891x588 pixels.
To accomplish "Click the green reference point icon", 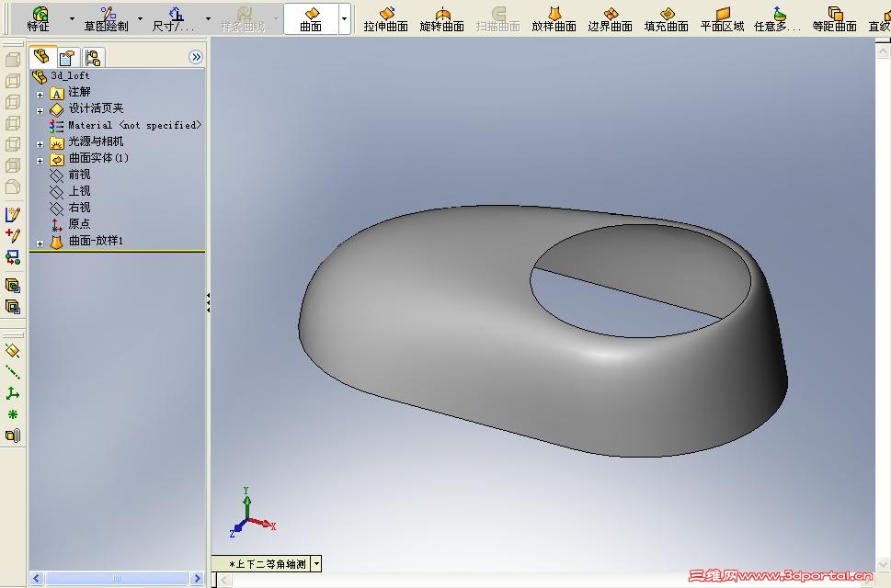I will (x=13, y=414).
